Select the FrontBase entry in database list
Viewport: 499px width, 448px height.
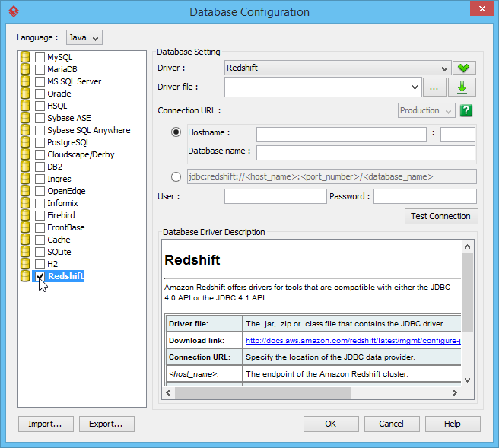(66, 227)
